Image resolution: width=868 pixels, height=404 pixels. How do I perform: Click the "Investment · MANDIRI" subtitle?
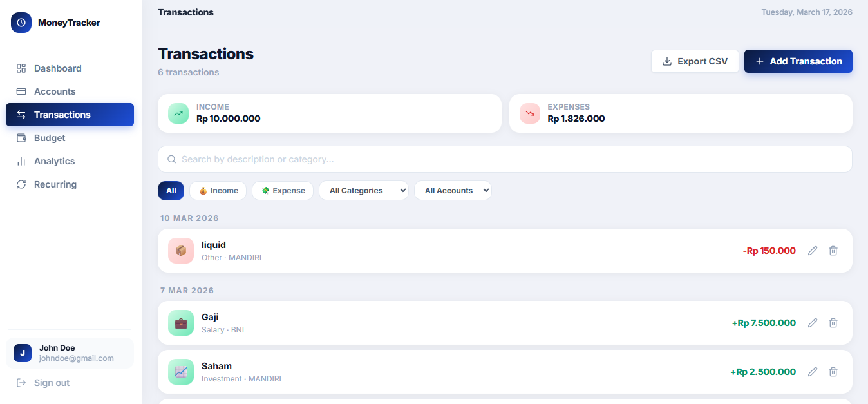pos(241,379)
